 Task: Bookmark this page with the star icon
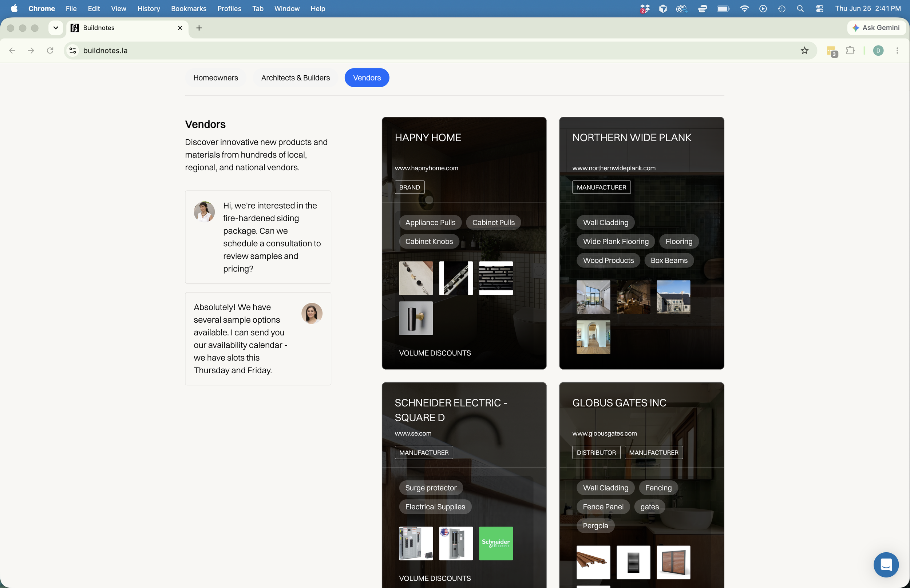point(804,51)
